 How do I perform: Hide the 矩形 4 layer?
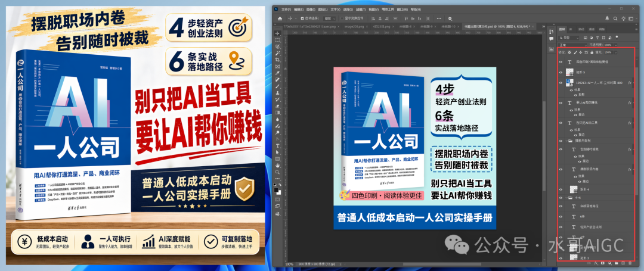point(561,189)
